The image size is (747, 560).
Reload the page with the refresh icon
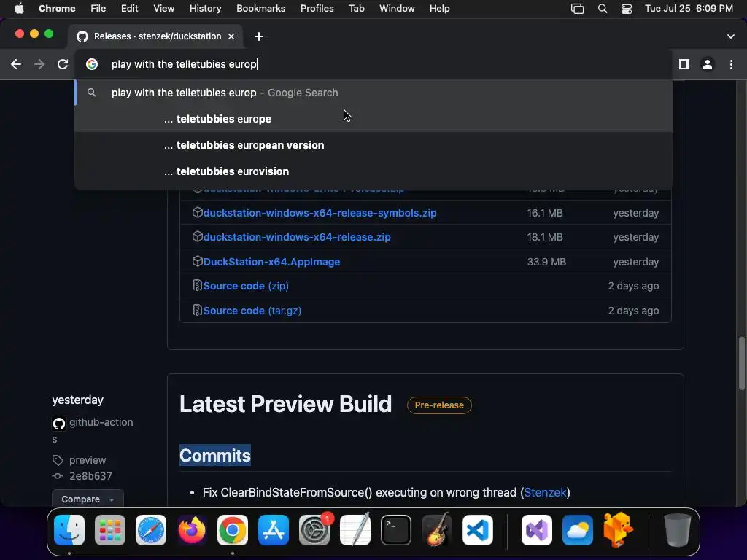pos(63,64)
